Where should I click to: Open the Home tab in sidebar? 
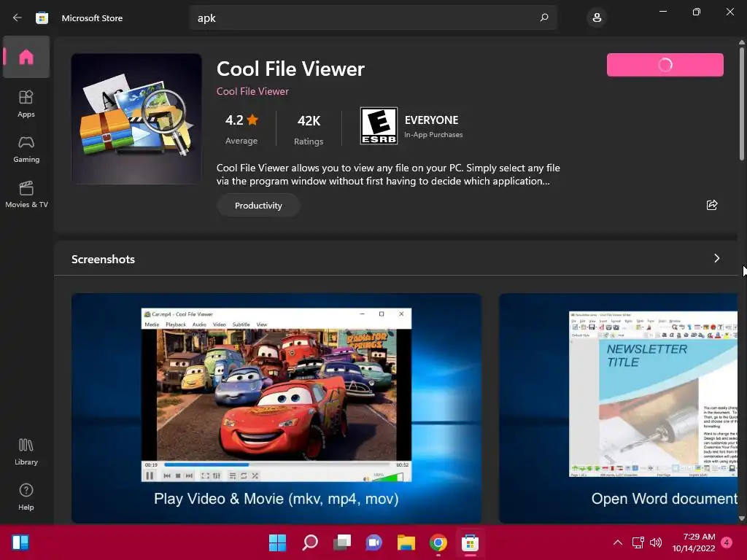click(26, 57)
